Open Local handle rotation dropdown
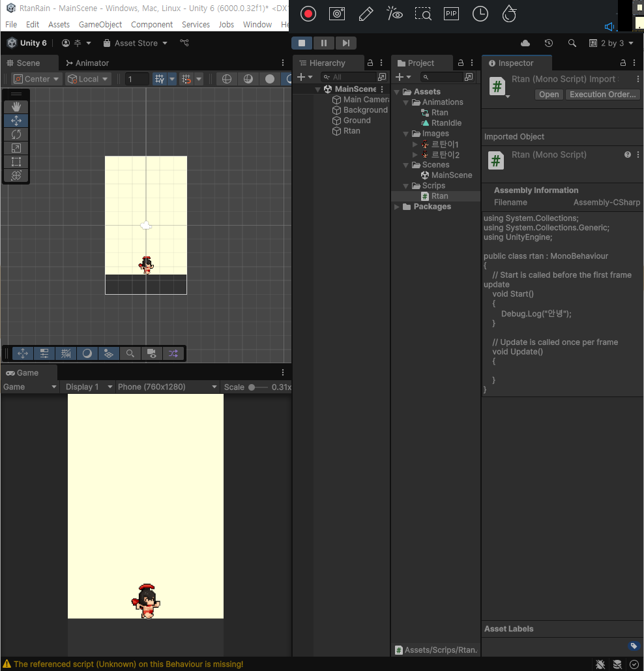The width and height of the screenshot is (644, 671). (x=88, y=79)
